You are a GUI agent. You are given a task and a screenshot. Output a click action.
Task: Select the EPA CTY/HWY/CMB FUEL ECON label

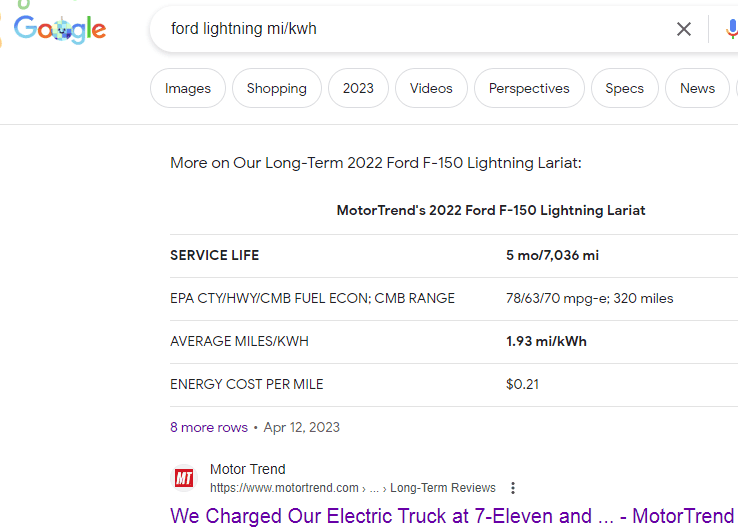[x=312, y=298]
